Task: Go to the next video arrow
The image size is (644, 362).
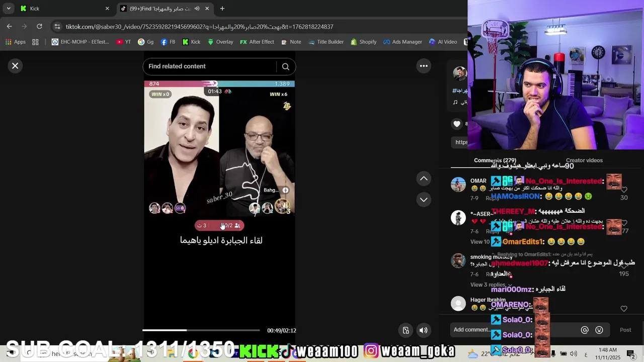Action: pyautogui.click(x=424, y=200)
